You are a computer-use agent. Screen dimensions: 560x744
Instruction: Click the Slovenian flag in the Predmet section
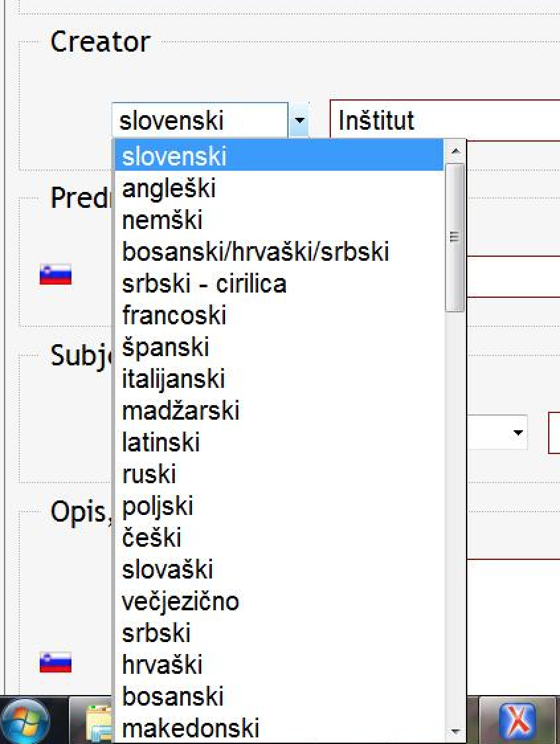pos(56,274)
